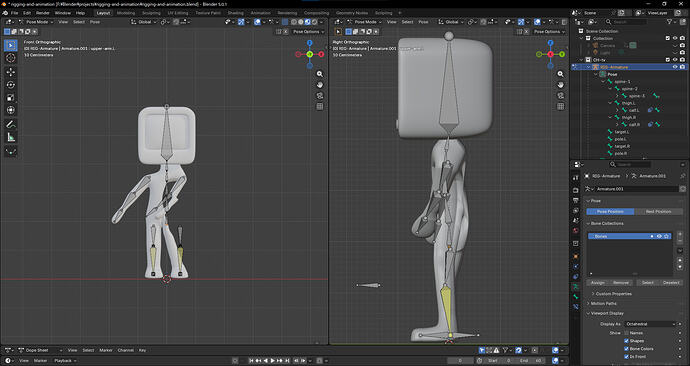Toggle camera view icon in left viewport
The width and height of the screenshot is (690, 366).
click(x=320, y=95)
